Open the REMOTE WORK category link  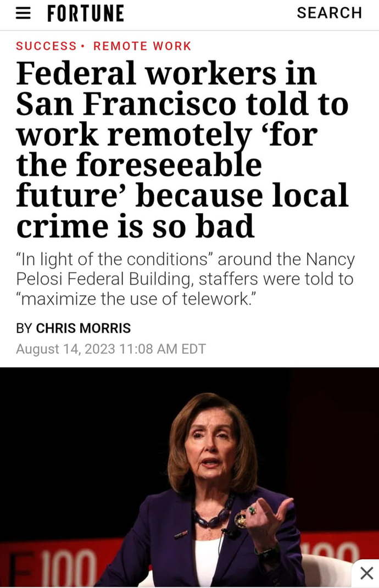(142, 46)
